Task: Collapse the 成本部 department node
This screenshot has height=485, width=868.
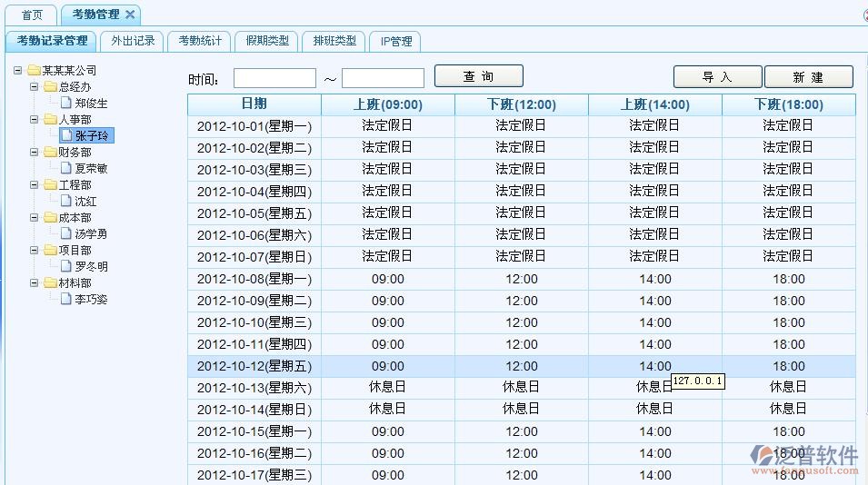Action: click(x=35, y=218)
